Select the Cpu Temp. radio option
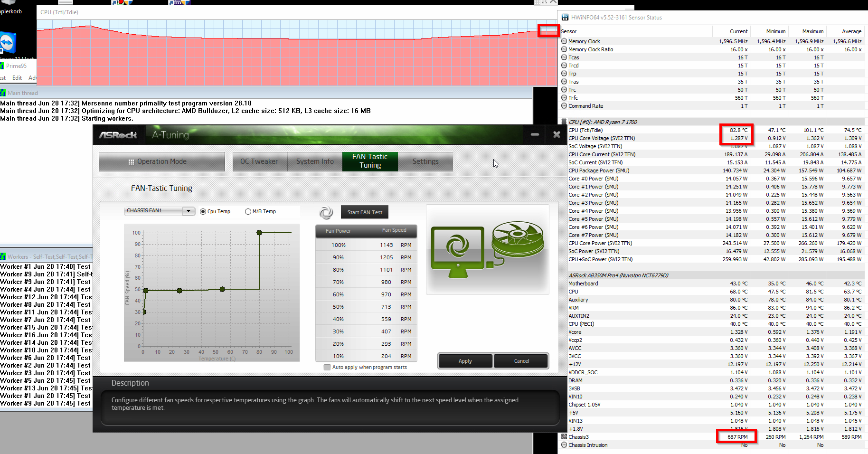Viewport: 868px width, 454px height. [x=203, y=212]
